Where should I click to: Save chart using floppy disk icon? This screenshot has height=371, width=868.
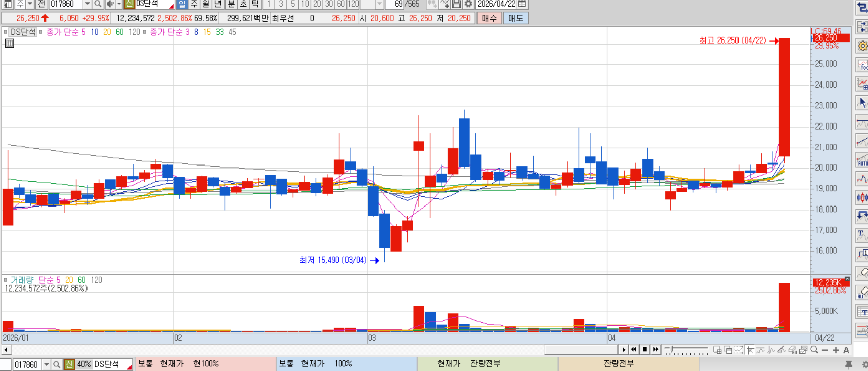[x=456, y=4]
